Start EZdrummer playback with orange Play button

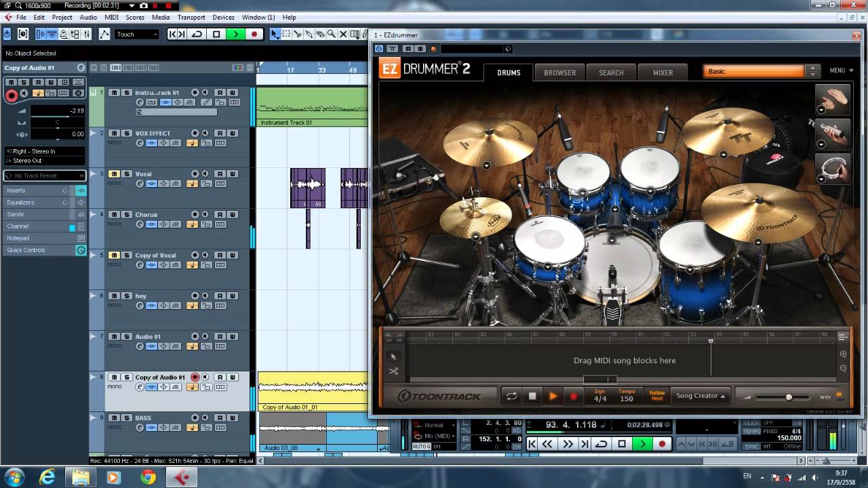click(x=553, y=396)
